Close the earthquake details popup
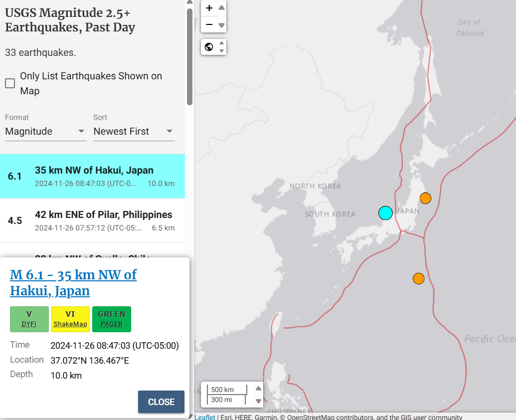The height and width of the screenshot is (420, 516). pos(161,402)
